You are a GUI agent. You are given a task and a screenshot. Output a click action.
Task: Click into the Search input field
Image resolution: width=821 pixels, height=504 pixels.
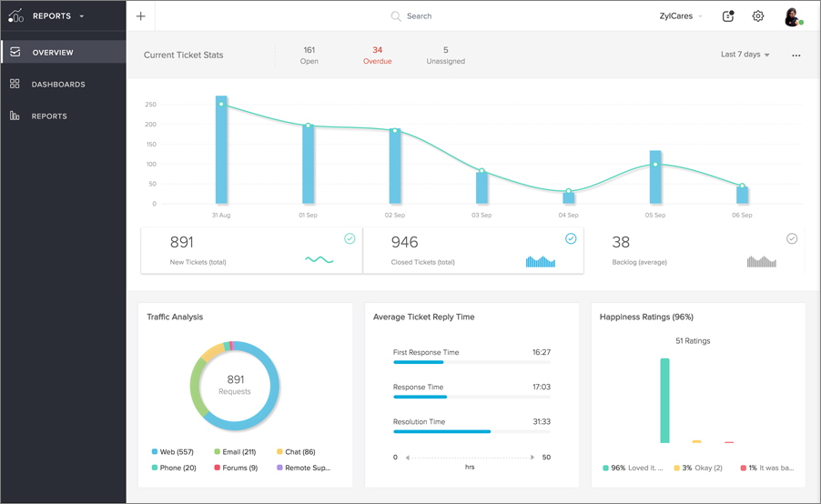pos(437,16)
